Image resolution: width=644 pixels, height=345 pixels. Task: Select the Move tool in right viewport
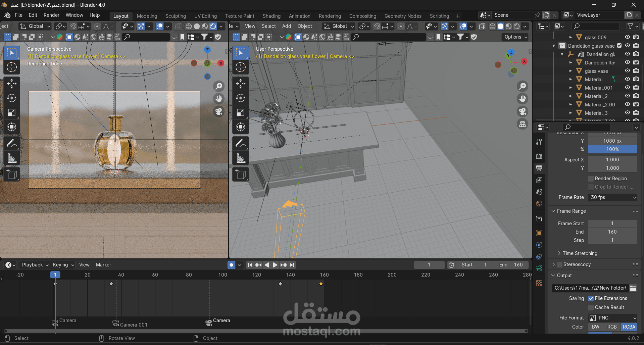click(x=240, y=84)
